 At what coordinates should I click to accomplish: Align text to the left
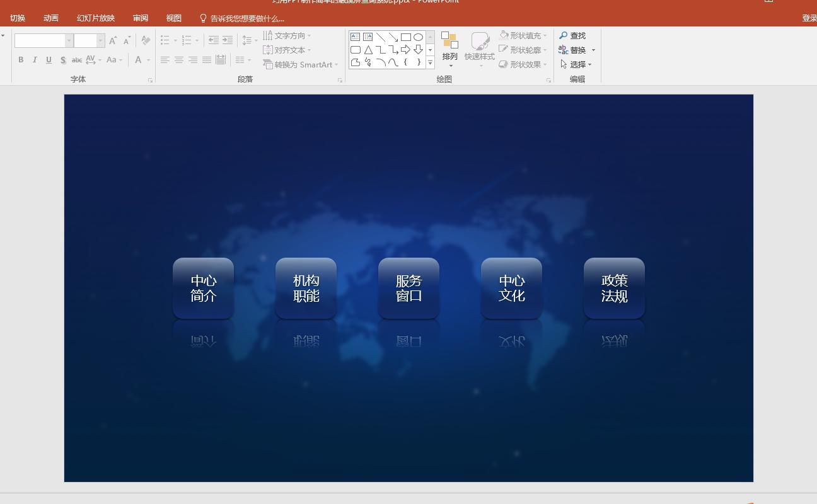click(x=165, y=60)
